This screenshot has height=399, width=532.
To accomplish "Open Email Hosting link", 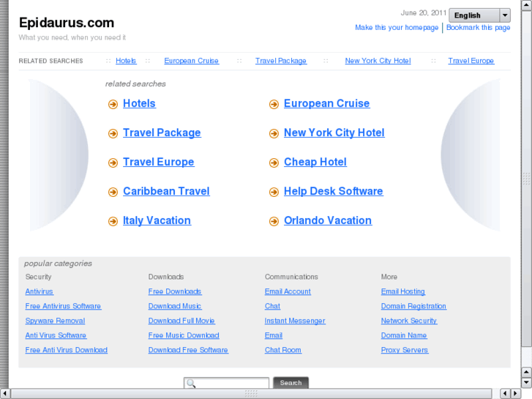I will pyautogui.click(x=403, y=291).
